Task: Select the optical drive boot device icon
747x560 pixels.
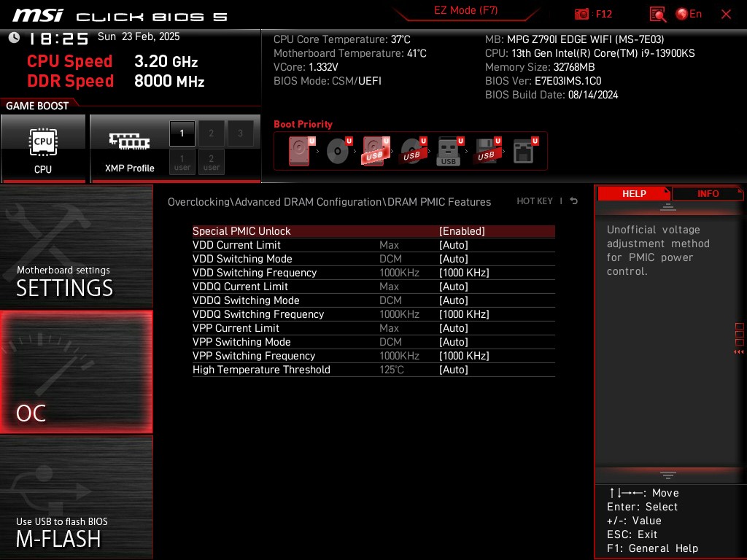Action: click(338, 151)
